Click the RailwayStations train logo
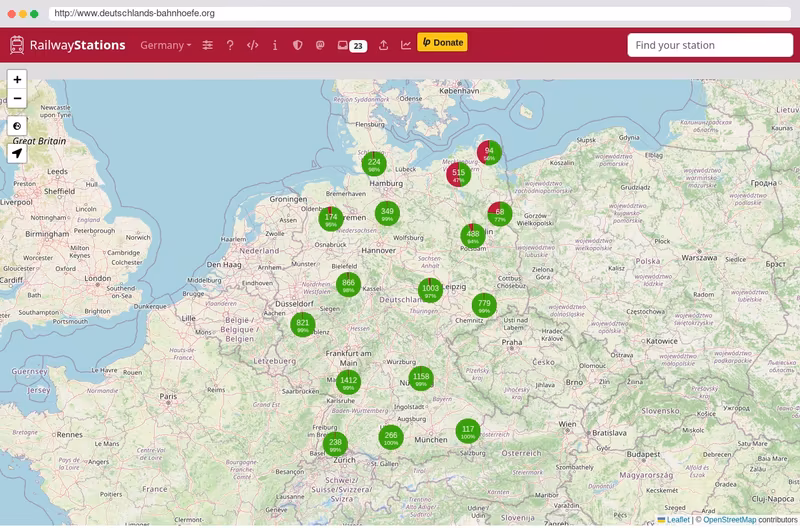This screenshot has height=528, width=800. pos(17,45)
